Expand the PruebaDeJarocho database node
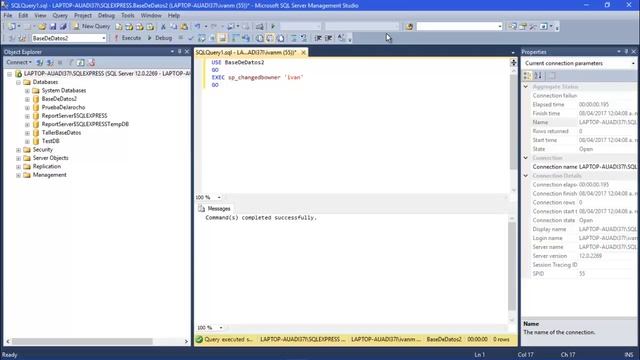The height and width of the screenshot is (360, 640). coord(27,108)
